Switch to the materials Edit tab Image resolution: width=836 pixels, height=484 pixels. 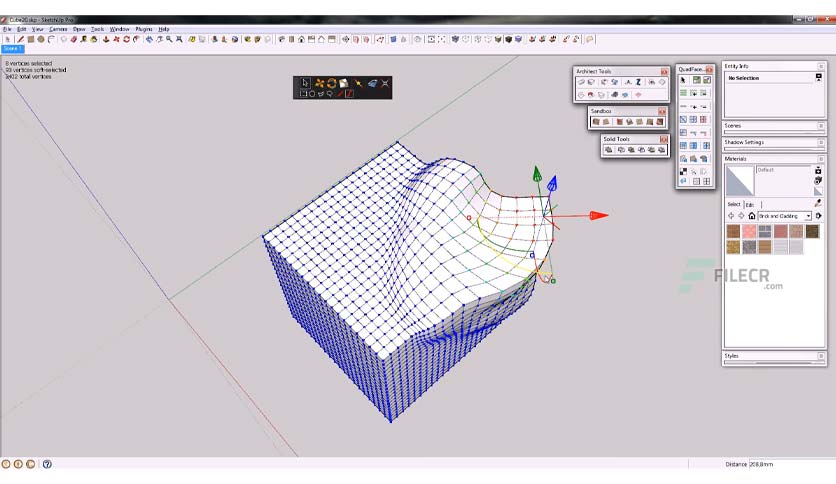point(750,205)
